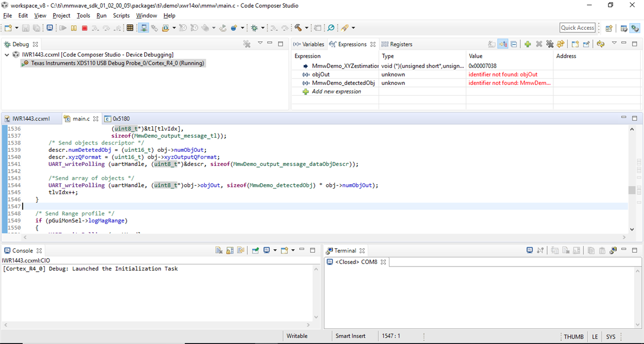Collapse the IWR1443.ccxml debug tree node

point(7,54)
